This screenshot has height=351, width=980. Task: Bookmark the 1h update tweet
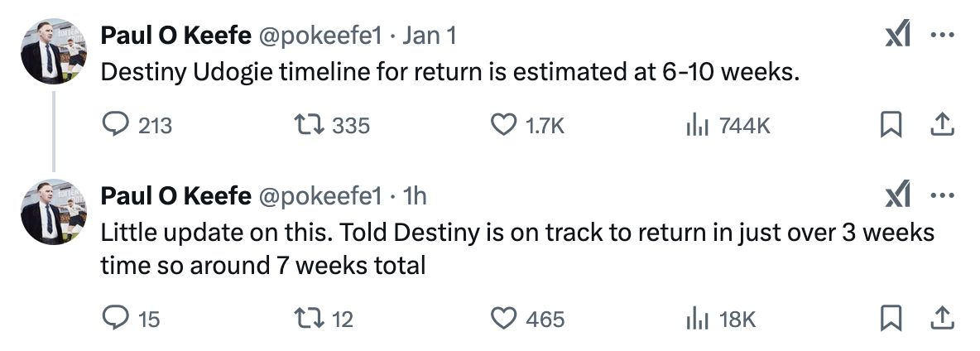(x=890, y=320)
